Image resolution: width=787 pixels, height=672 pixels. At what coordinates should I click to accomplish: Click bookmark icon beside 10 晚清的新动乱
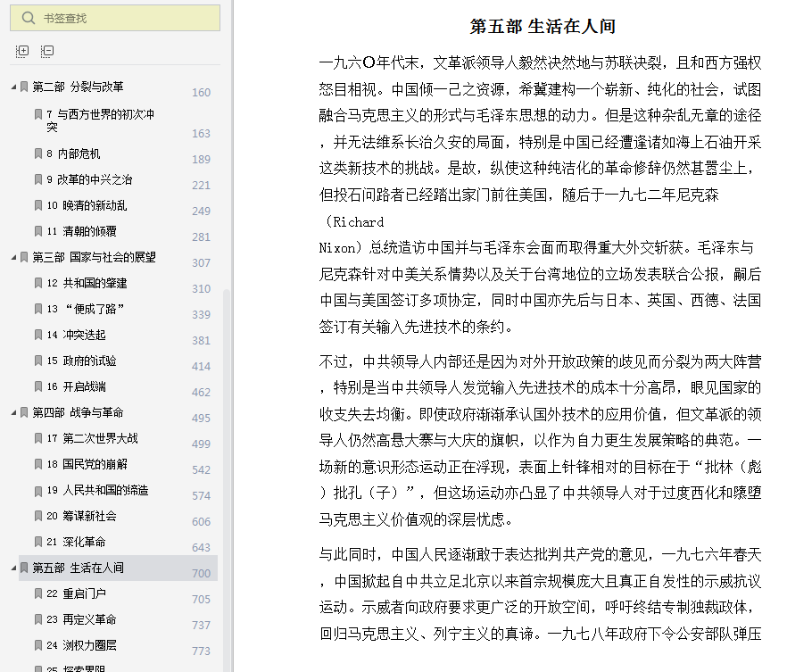38,205
